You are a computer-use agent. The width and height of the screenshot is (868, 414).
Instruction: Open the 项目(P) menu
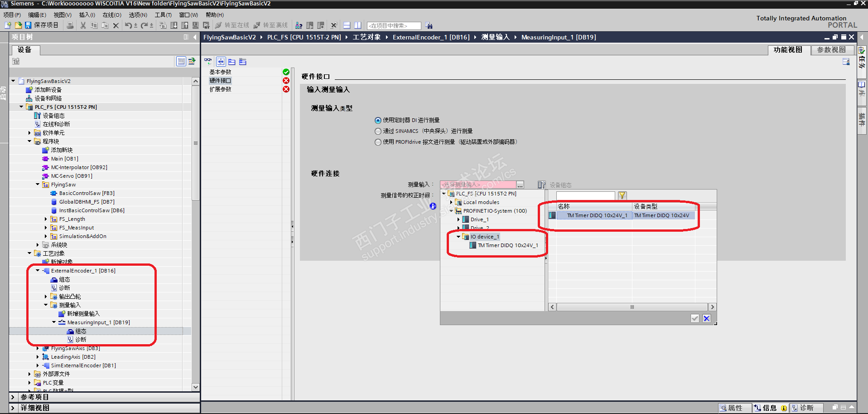(12, 15)
